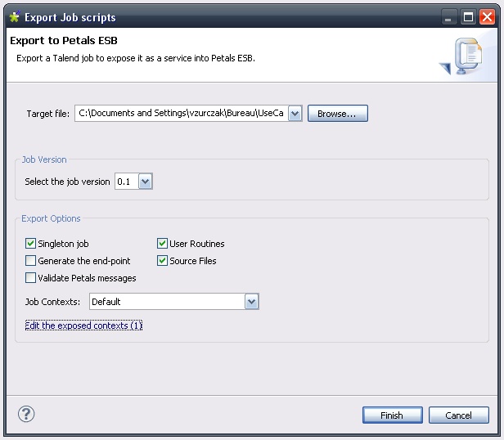Viewport: 504px width, 440px height.
Task: Minimize the Export Job scripts dialog
Action: click(x=450, y=16)
